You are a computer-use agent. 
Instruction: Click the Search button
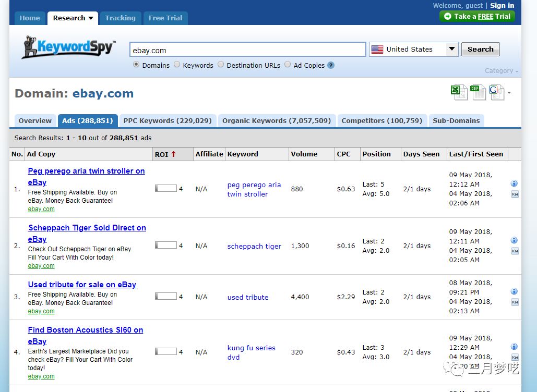pyautogui.click(x=481, y=49)
